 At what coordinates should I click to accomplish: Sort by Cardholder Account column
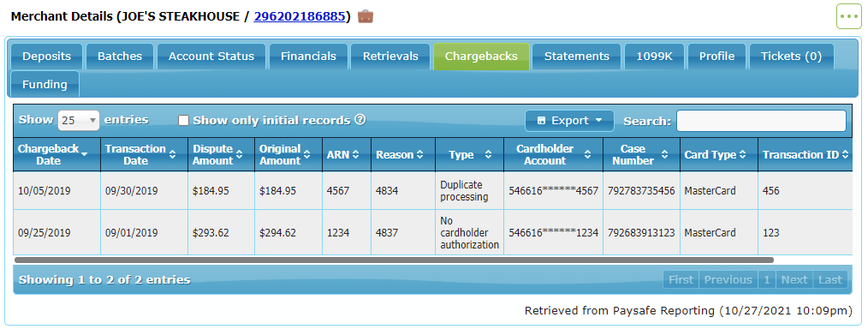tap(554, 155)
